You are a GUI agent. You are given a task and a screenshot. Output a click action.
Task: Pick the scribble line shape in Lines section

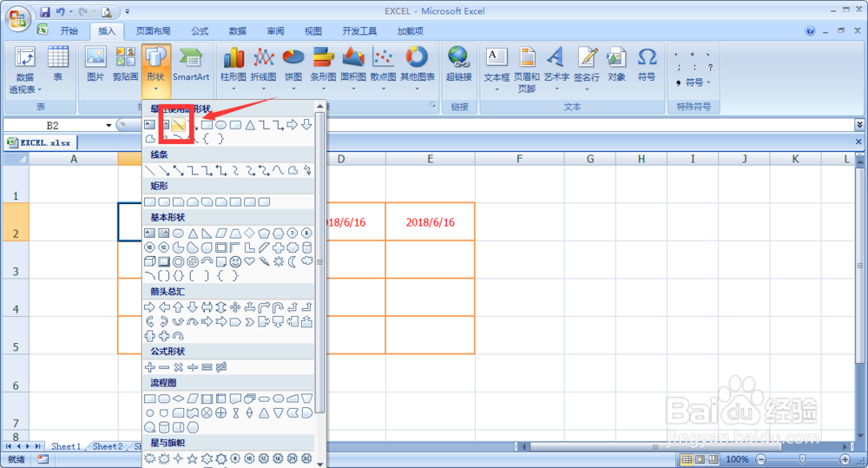coord(306,170)
